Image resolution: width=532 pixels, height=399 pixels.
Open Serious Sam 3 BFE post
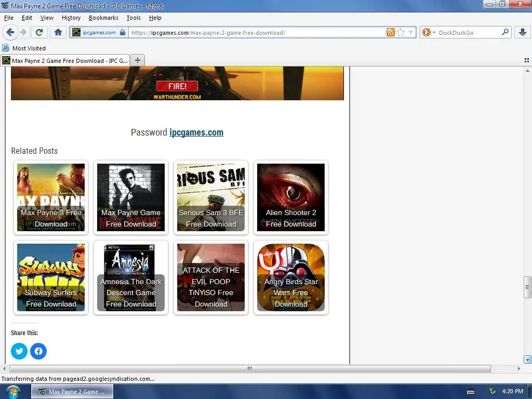211,197
